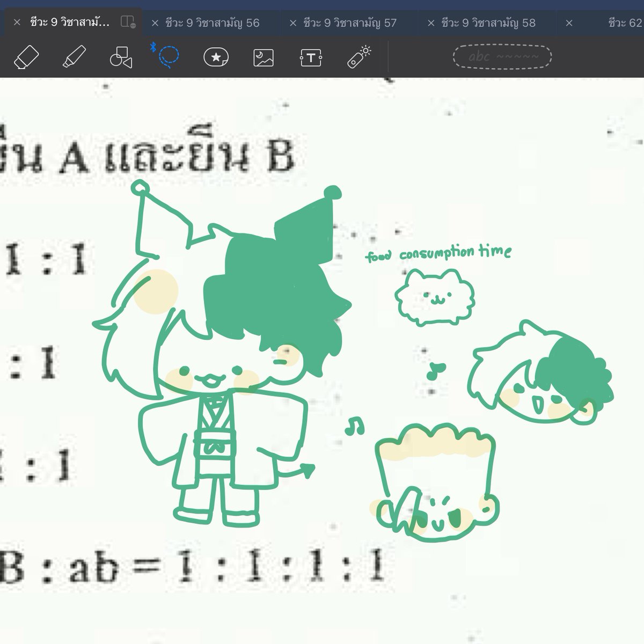Activate the Lasso selection tool
Image resolution: width=644 pixels, height=644 pixels.
coord(169,56)
